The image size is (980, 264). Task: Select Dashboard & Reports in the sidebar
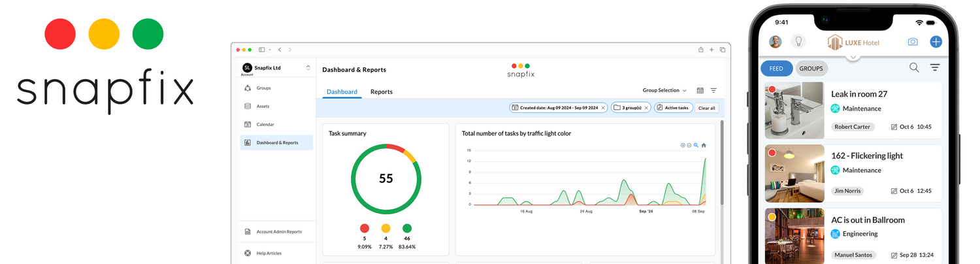click(276, 142)
